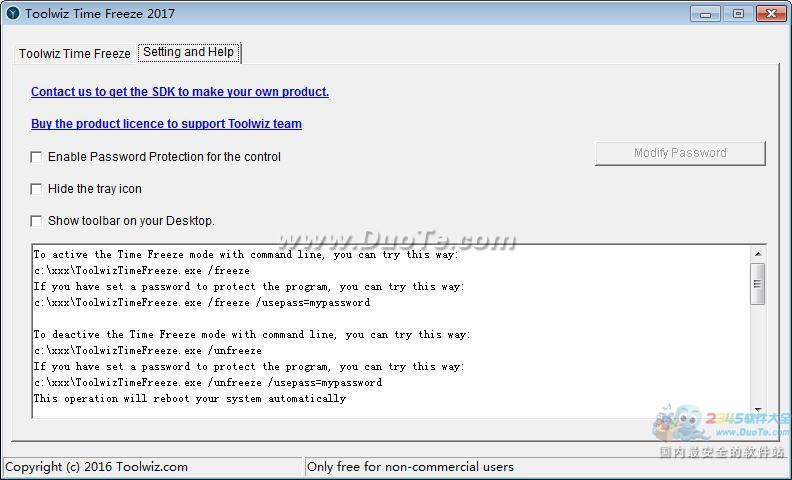The image size is (792, 480).
Task: Click 'To active the Time Freeze mode' line
Action: click(x=246, y=254)
